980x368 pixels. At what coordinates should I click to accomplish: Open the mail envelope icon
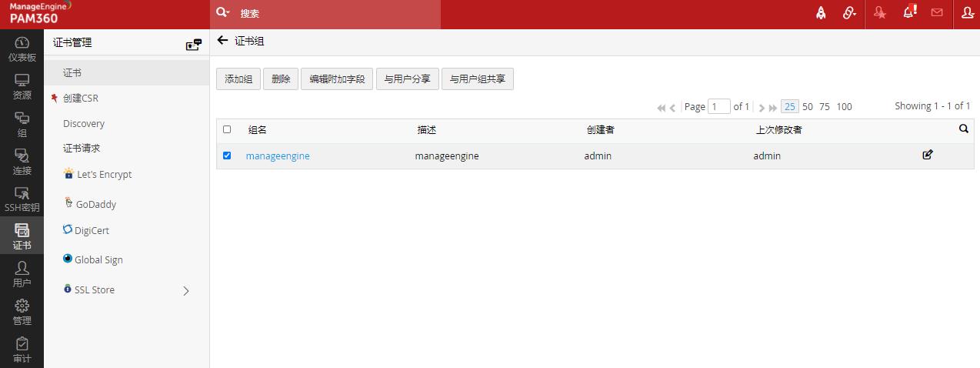[937, 12]
